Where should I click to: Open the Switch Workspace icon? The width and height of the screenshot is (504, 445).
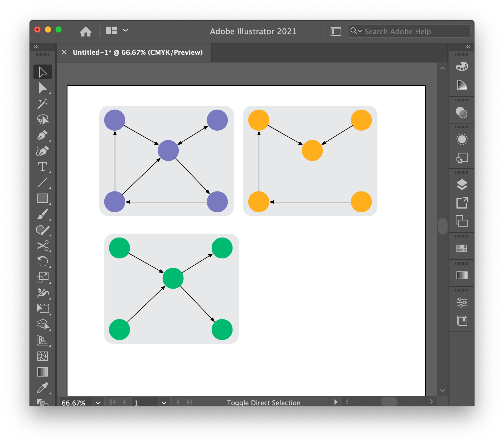336,31
